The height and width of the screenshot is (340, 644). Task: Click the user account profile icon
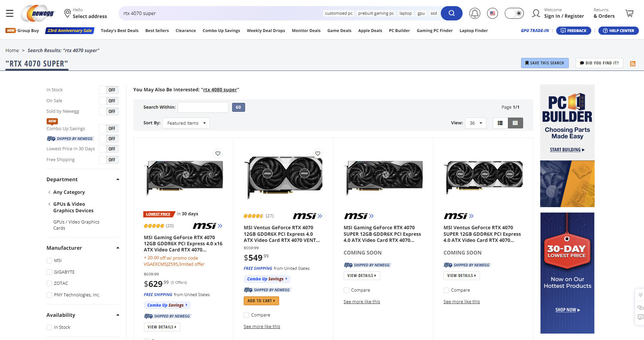(x=536, y=13)
